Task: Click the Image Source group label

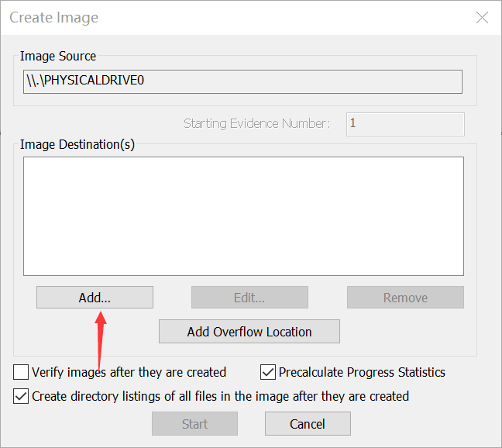Action: (58, 56)
